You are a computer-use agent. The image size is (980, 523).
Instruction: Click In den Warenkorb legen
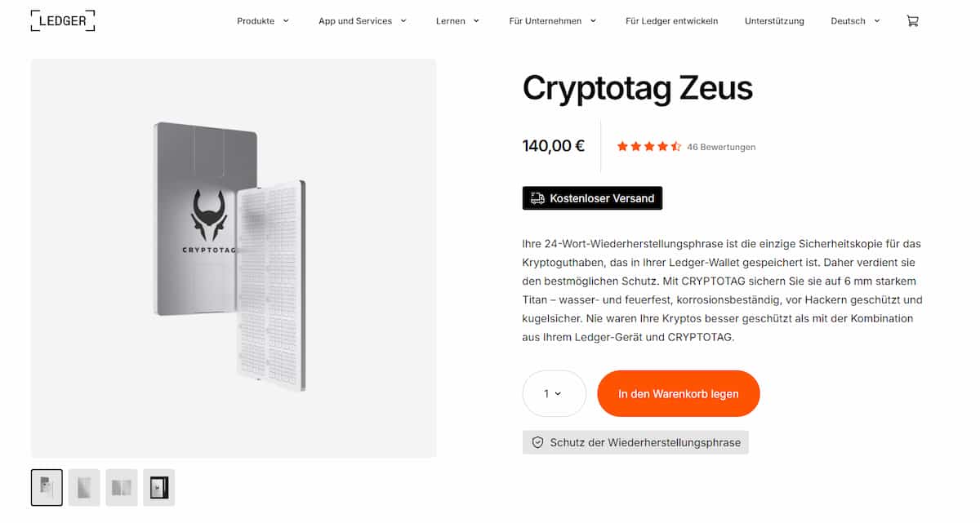pyautogui.click(x=679, y=393)
